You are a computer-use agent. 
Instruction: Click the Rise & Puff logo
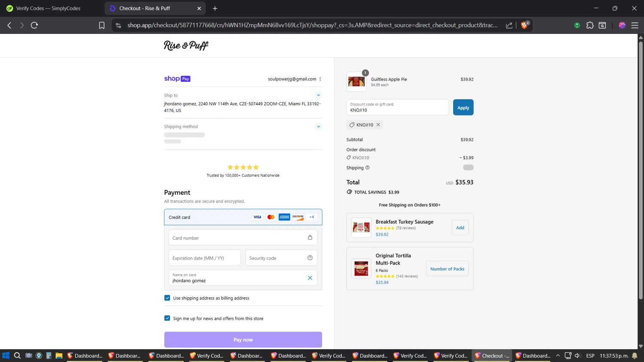click(186, 45)
